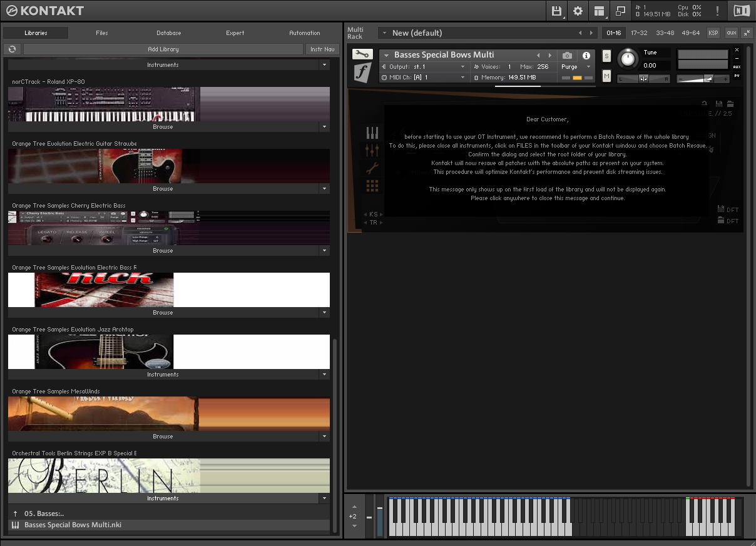Minimize the instrument header with the dash button
The height and width of the screenshot is (546, 756).
point(737,58)
